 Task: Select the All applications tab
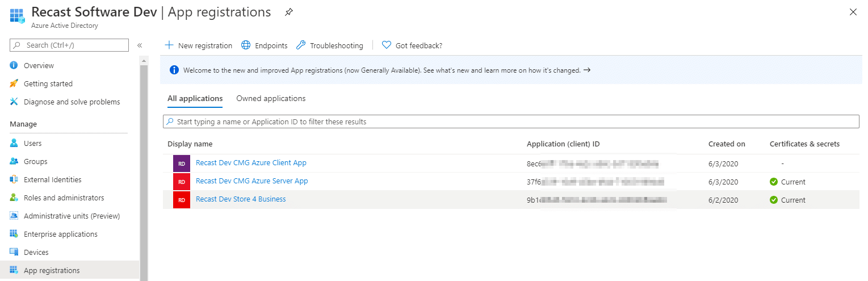click(x=195, y=98)
